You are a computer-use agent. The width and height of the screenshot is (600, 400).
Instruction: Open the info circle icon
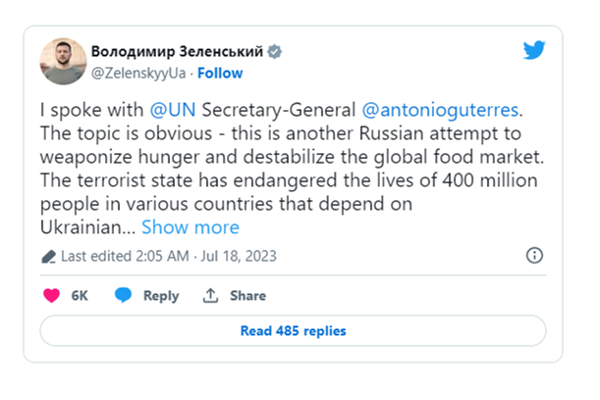(534, 256)
